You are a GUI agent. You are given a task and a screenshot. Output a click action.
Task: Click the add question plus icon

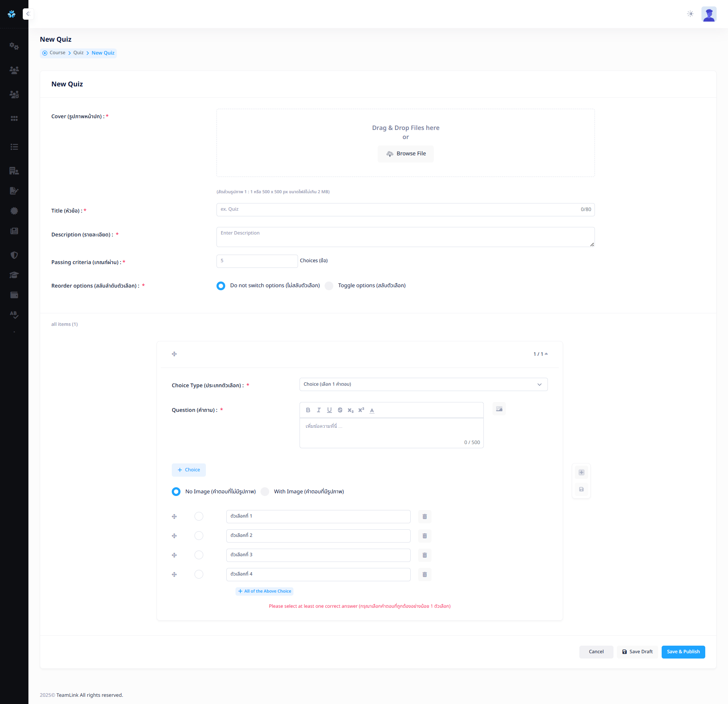click(x=581, y=472)
